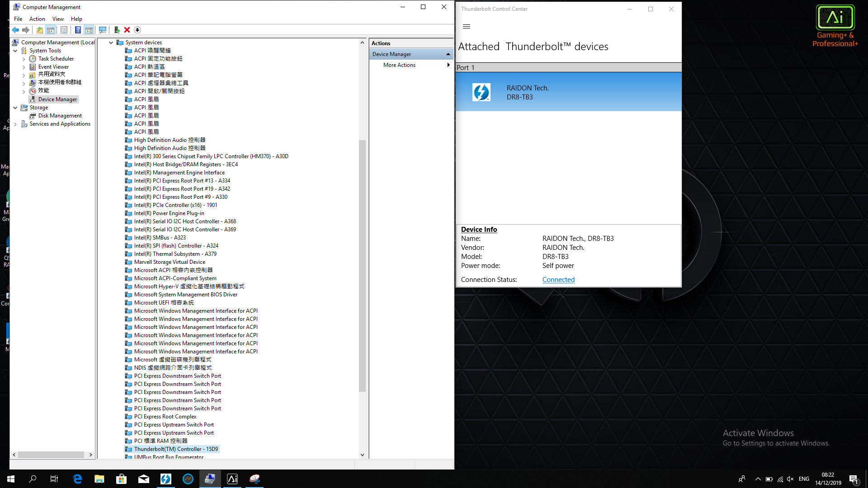Click the device list vertical scrollbar thumb
868x488 pixels.
[x=362, y=266]
